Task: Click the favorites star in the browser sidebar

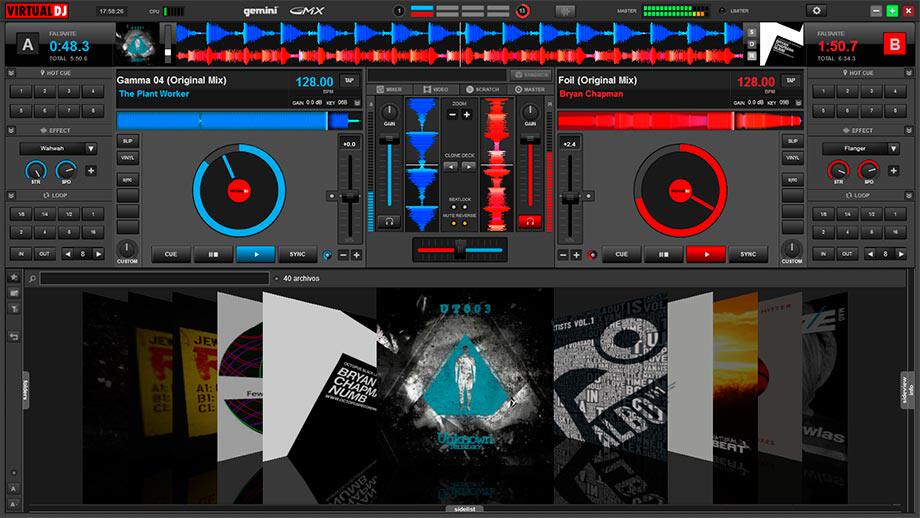Action: pos(14,277)
